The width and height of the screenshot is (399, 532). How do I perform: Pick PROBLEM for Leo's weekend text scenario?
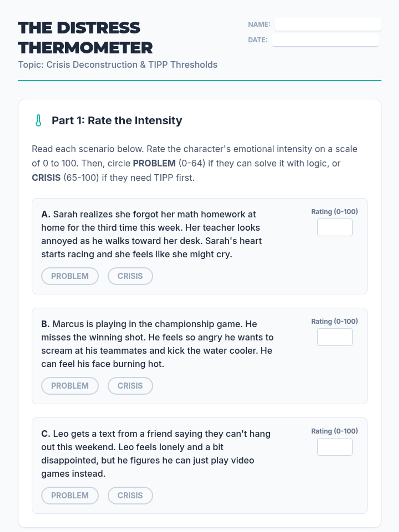coord(70,495)
